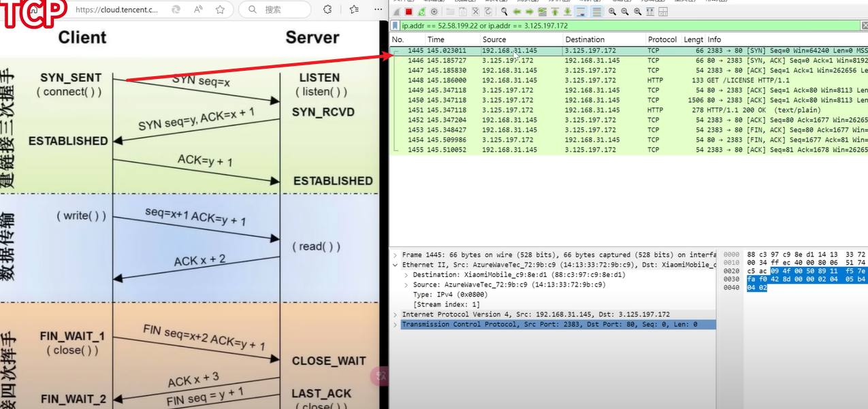Toggle packet list colorization
Image resolution: width=868 pixels, height=409 pixels.
[597, 12]
